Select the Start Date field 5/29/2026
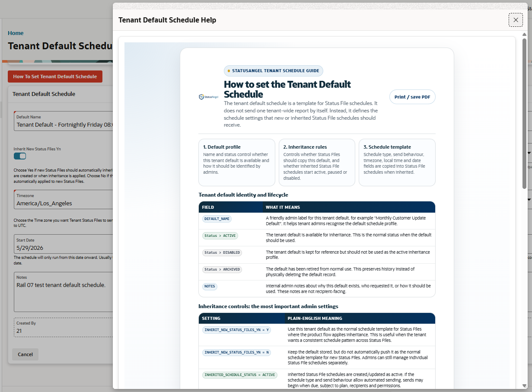532x392 pixels. point(63,244)
